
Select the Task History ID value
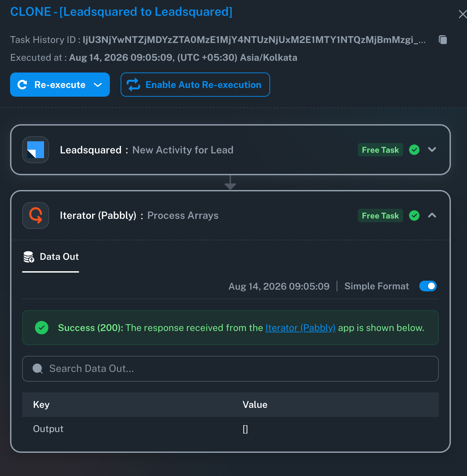(254, 40)
